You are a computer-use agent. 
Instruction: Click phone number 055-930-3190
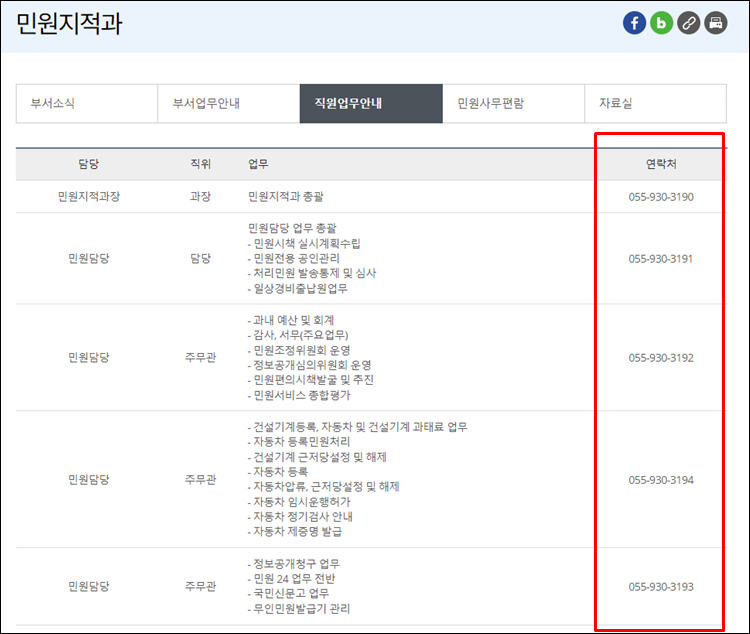pos(661,197)
